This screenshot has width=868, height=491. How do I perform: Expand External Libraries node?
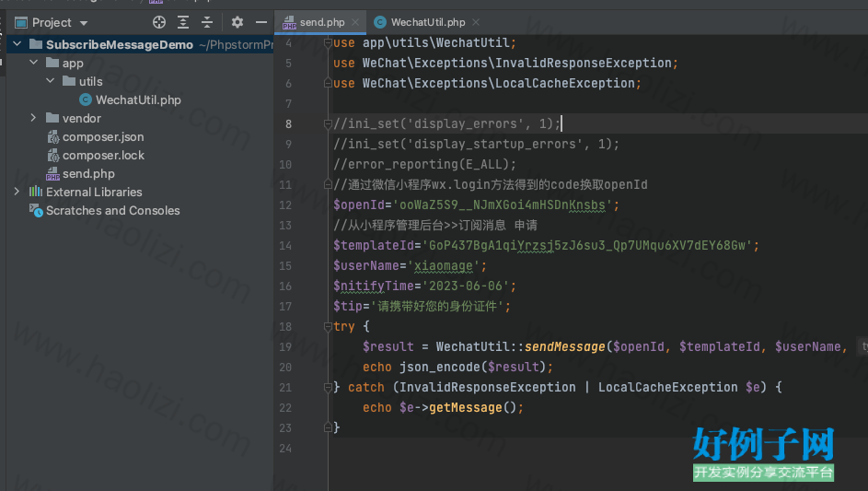click(x=17, y=192)
